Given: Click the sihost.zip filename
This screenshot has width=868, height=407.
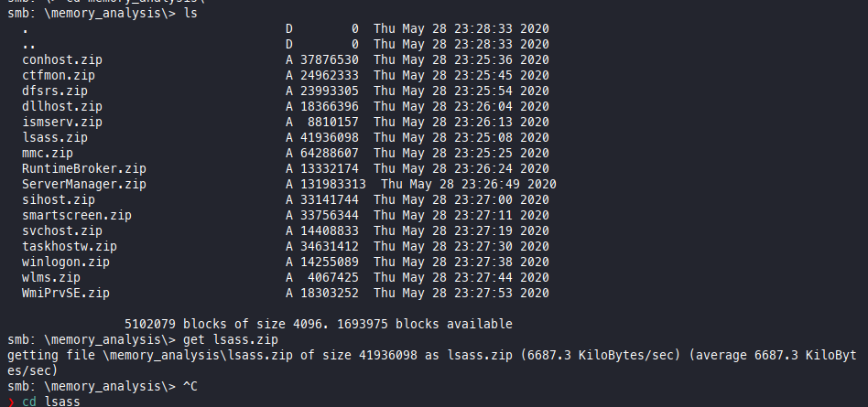Looking at the screenshot, I should tap(59, 199).
